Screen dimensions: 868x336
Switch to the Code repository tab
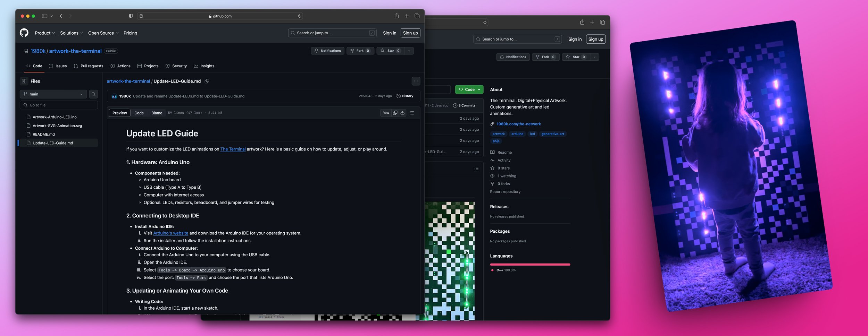pos(34,66)
